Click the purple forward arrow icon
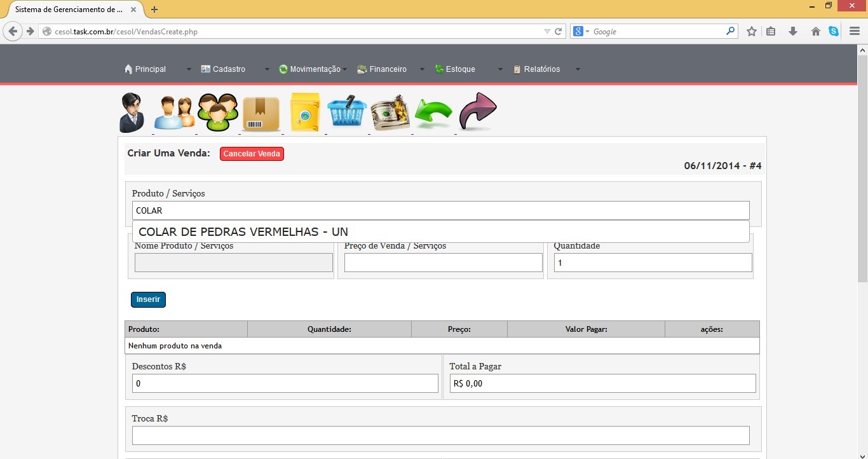Viewport: 868px width, 459px height. click(477, 112)
